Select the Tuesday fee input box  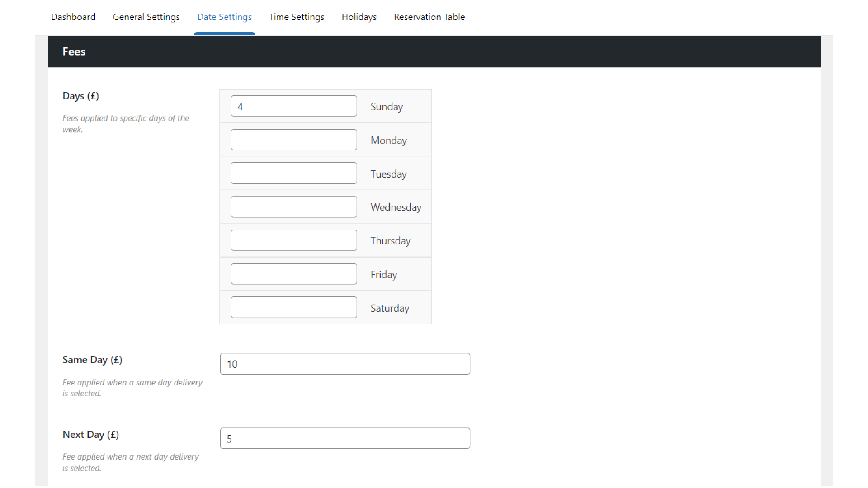pos(293,173)
